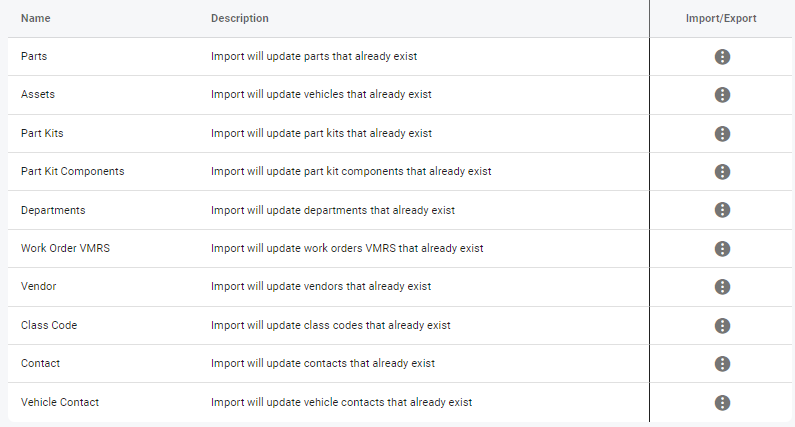Click the Part Kits three-dot icon
This screenshot has height=427, width=795.
coord(722,133)
